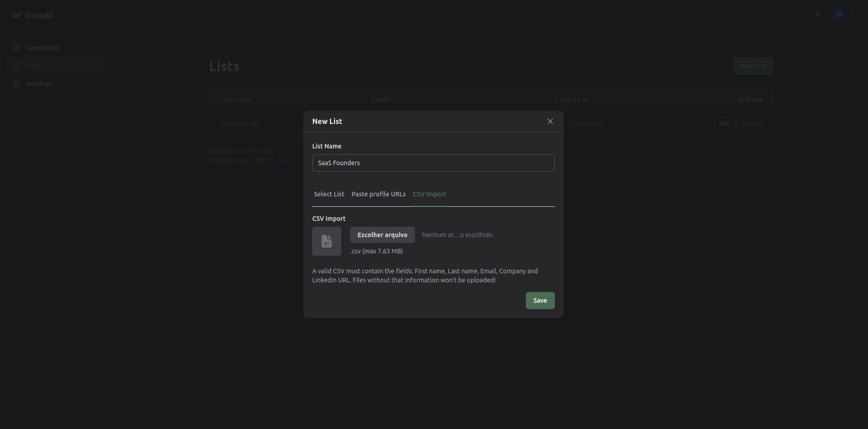Edit the Awesome list row
Screen dimensions: 868x429
point(724,124)
